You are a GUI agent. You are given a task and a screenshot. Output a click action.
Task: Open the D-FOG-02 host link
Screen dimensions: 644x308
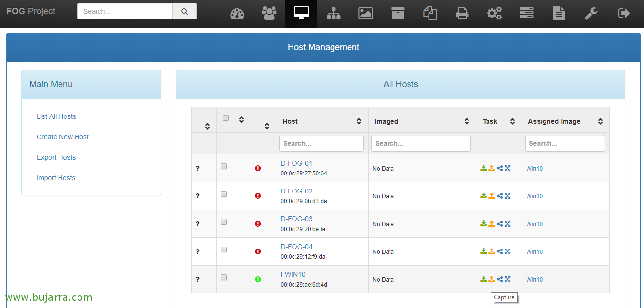[296, 191]
